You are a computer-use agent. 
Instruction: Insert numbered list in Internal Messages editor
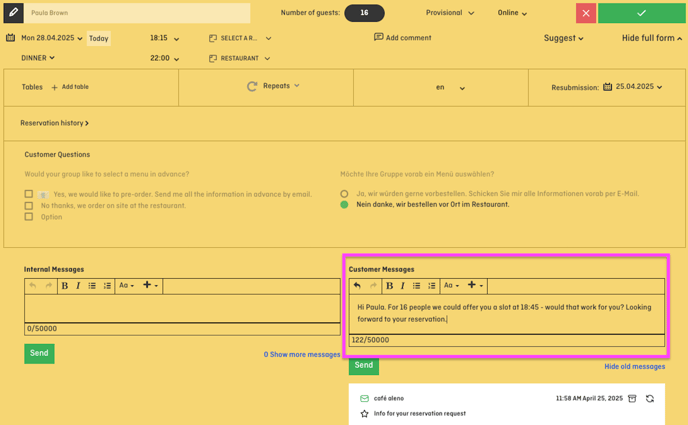click(107, 286)
